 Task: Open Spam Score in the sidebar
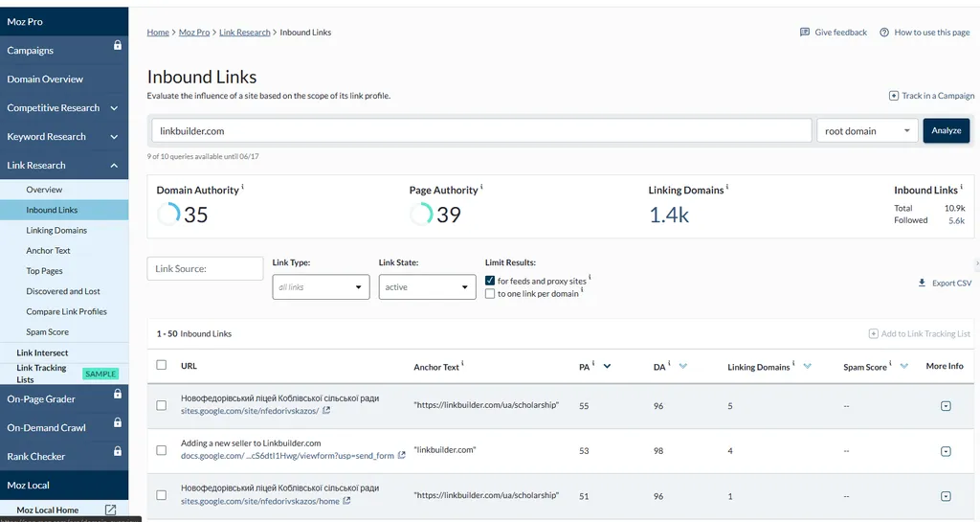tap(48, 332)
